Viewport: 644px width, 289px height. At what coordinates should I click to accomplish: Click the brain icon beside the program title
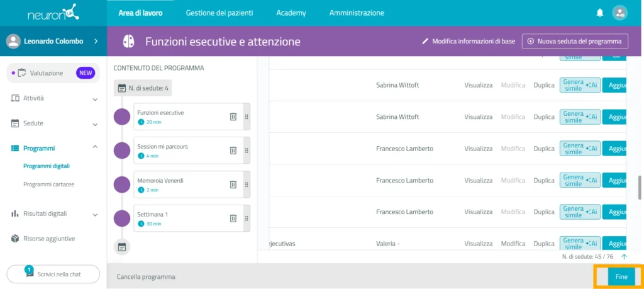(128, 41)
